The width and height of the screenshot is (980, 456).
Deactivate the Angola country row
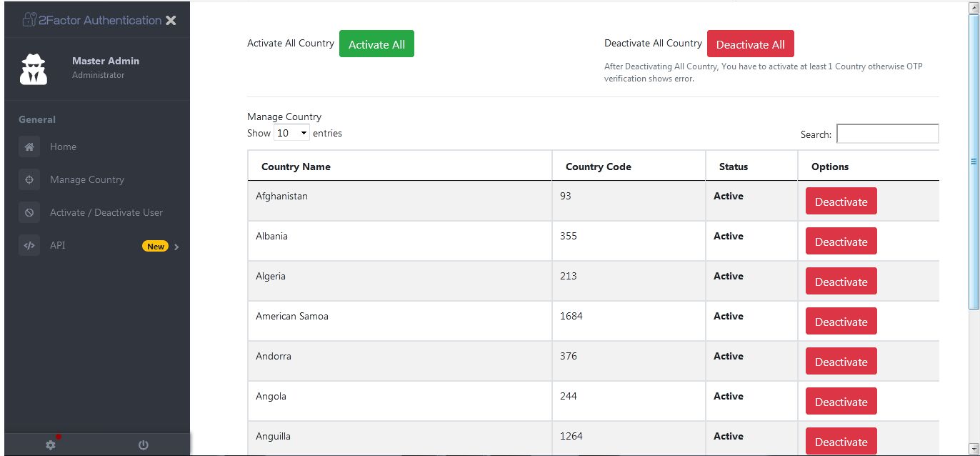[841, 402]
